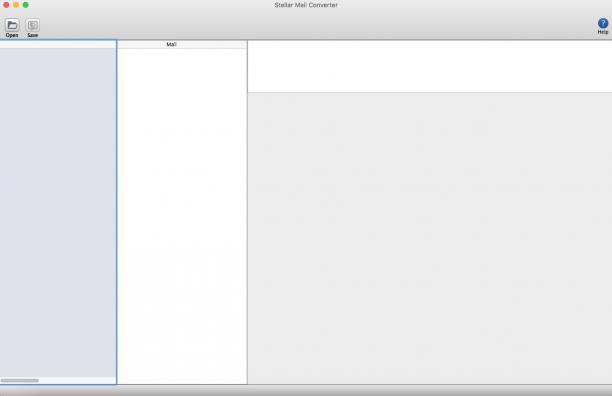This screenshot has height=396, width=612.
Task: Click the Open folder icon in toolbar
Action: 12,25
